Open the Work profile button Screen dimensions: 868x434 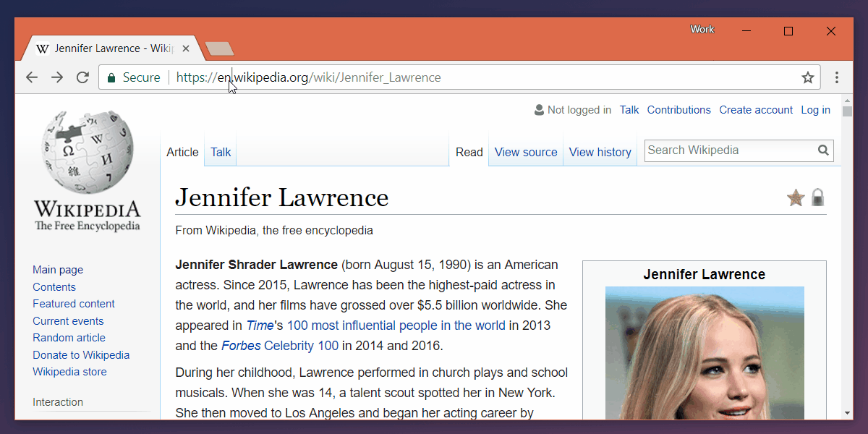[x=702, y=30]
